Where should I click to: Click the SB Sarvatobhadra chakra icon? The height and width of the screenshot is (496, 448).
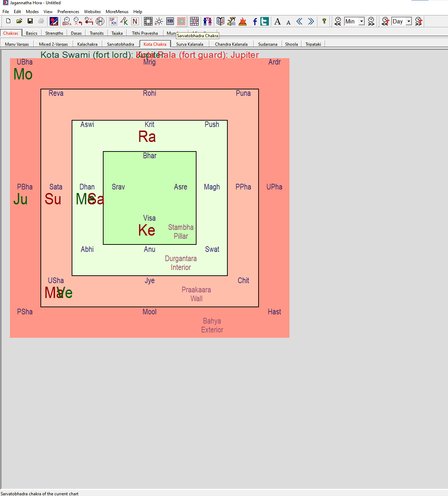pyautogui.click(x=170, y=21)
